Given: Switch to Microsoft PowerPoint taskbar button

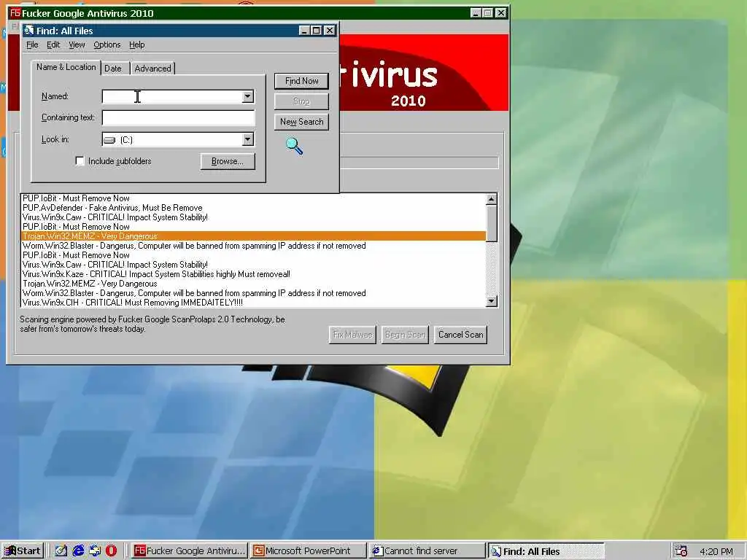Looking at the screenshot, I should [309, 551].
